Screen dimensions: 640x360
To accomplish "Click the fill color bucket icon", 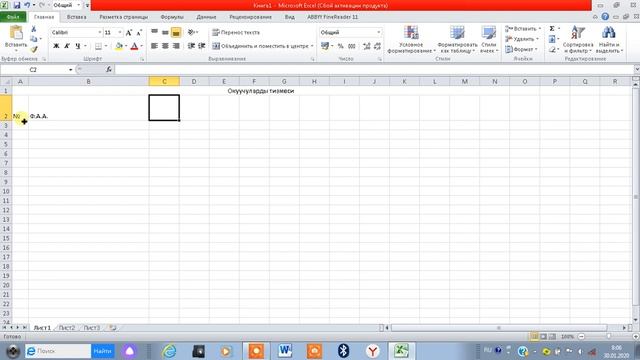I will tap(119, 46).
